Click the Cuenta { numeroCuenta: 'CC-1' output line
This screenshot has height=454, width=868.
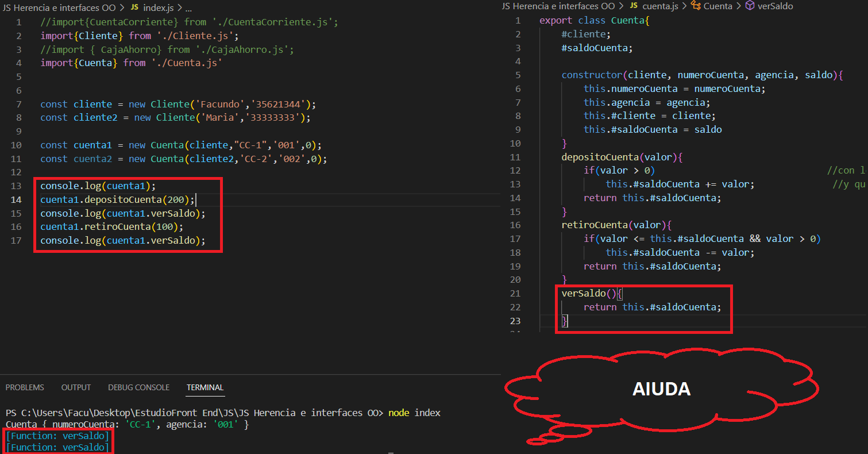pos(127,425)
